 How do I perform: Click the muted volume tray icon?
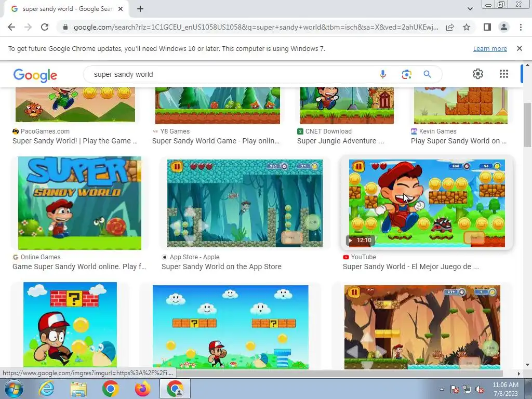coord(480,390)
